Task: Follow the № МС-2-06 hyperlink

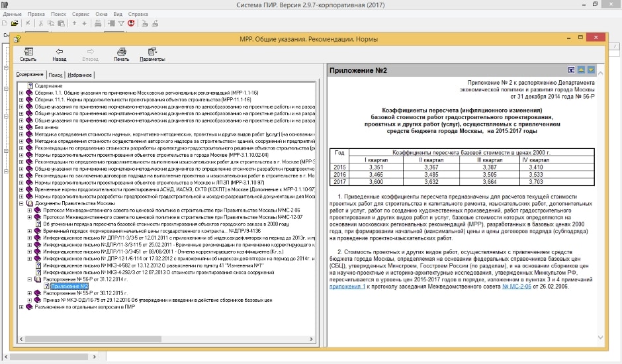Action: [517, 287]
